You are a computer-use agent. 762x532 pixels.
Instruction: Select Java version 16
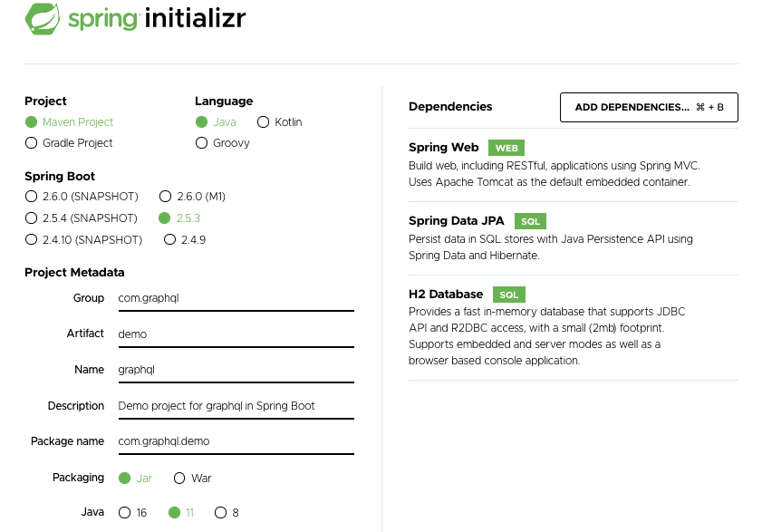click(x=124, y=513)
